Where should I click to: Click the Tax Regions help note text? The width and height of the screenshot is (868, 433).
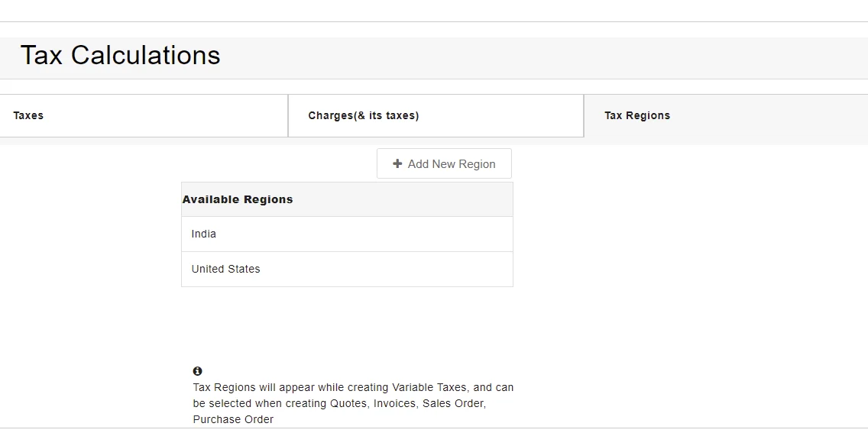pyautogui.click(x=353, y=403)
